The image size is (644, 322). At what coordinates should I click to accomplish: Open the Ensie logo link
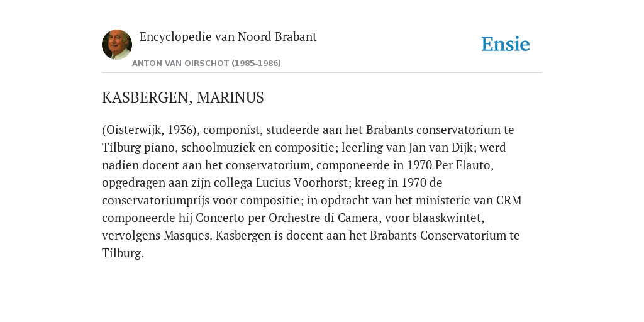(x=505, y=44)
